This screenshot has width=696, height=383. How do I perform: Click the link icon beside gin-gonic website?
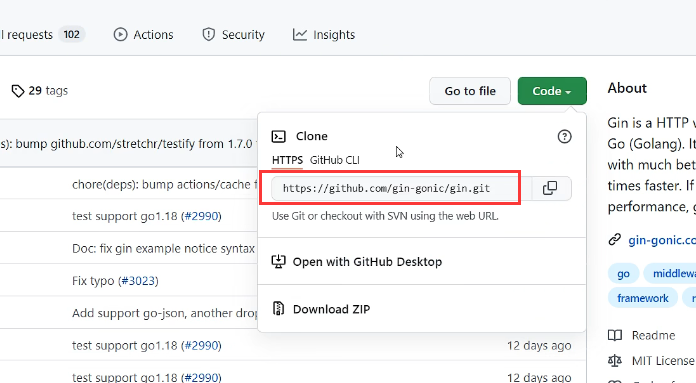[614, 240]
